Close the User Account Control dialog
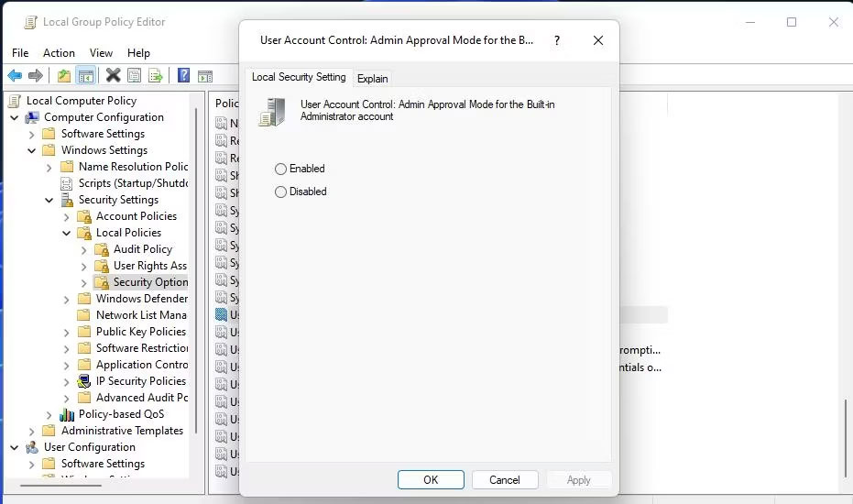Screen dimensions: 853x504 598,40
